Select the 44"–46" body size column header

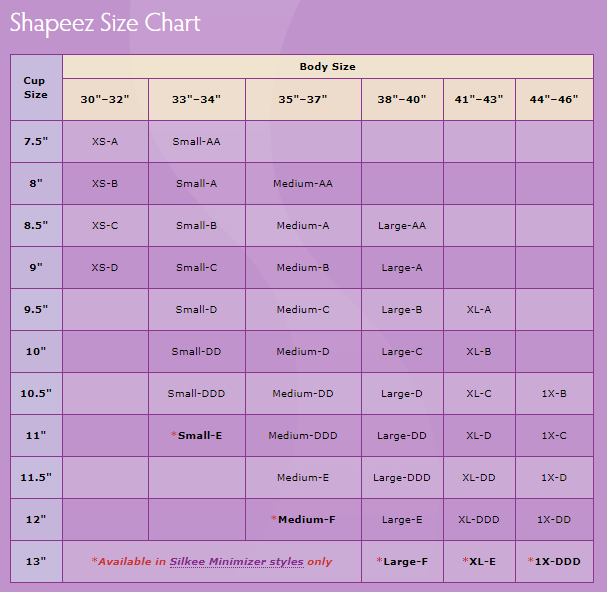(x=553, y=100)
